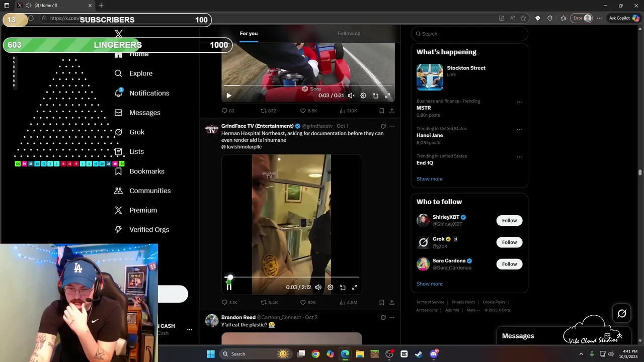Open Notifications in the sidebar
Viewport: 644px width, 362px height.
pos(142,93)
